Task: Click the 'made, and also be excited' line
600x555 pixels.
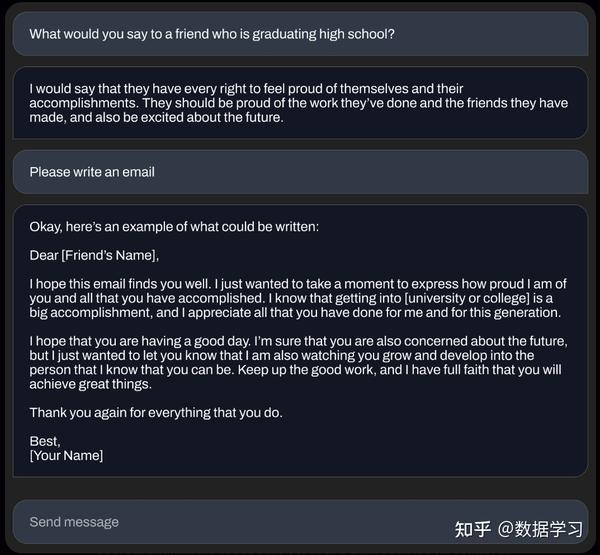Action: coord(157,117)
